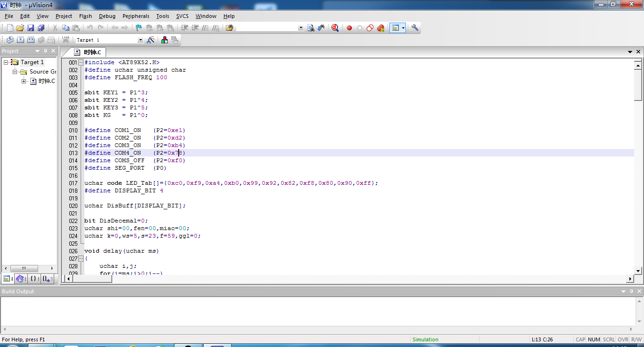This screenshot has height=347, width=644.
Task: Open the find text combo box dropdown
Action: click(301, 28)
